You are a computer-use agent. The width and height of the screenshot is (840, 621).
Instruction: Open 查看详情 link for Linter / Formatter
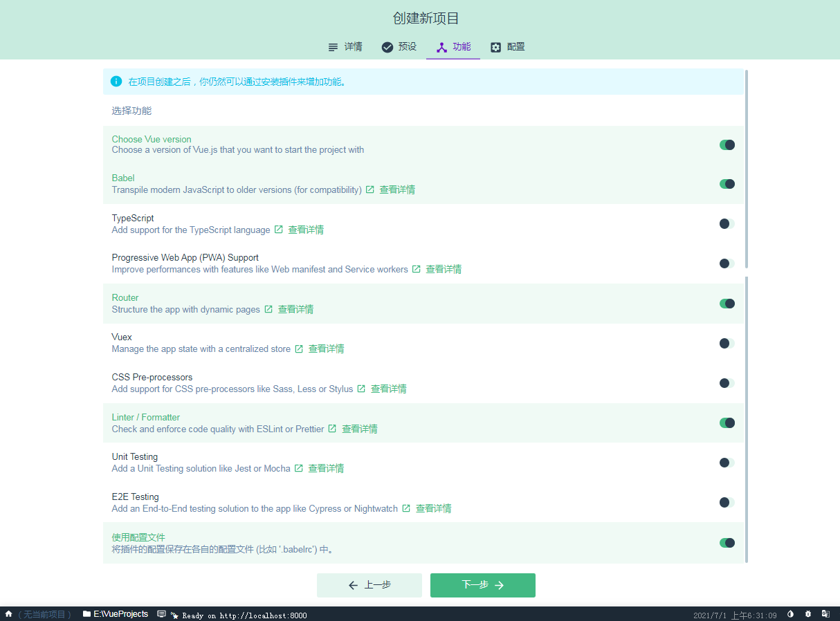pyautogui.click(x=360, y=429)
